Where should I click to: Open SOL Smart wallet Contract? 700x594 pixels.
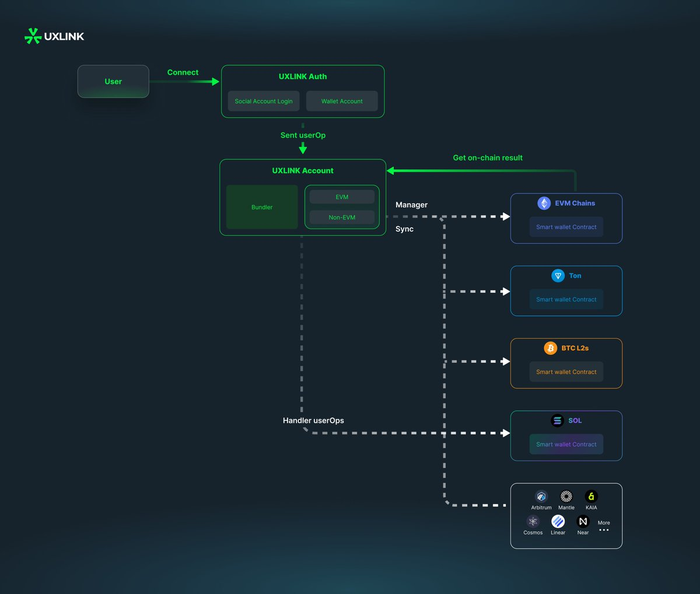pyautogui.click(x=566, y=444)
